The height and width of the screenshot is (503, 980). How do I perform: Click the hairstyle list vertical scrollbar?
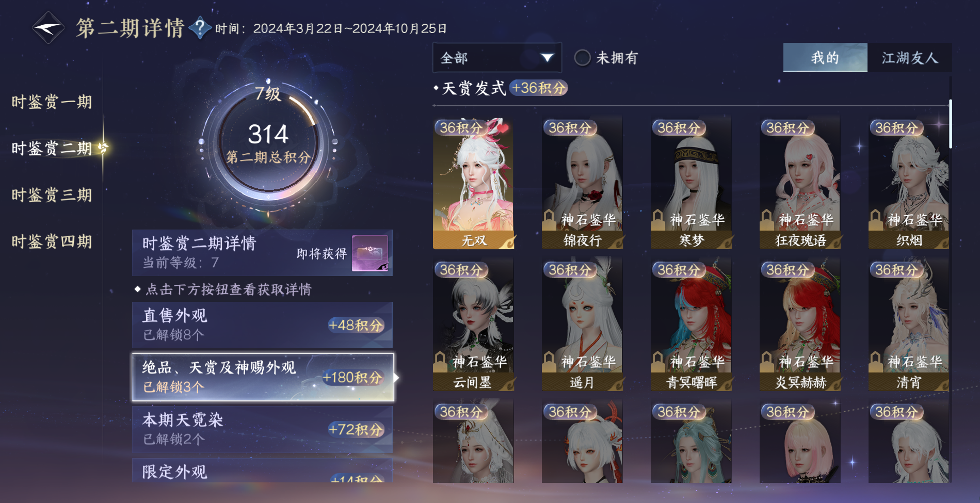click(x=950, y=124)
